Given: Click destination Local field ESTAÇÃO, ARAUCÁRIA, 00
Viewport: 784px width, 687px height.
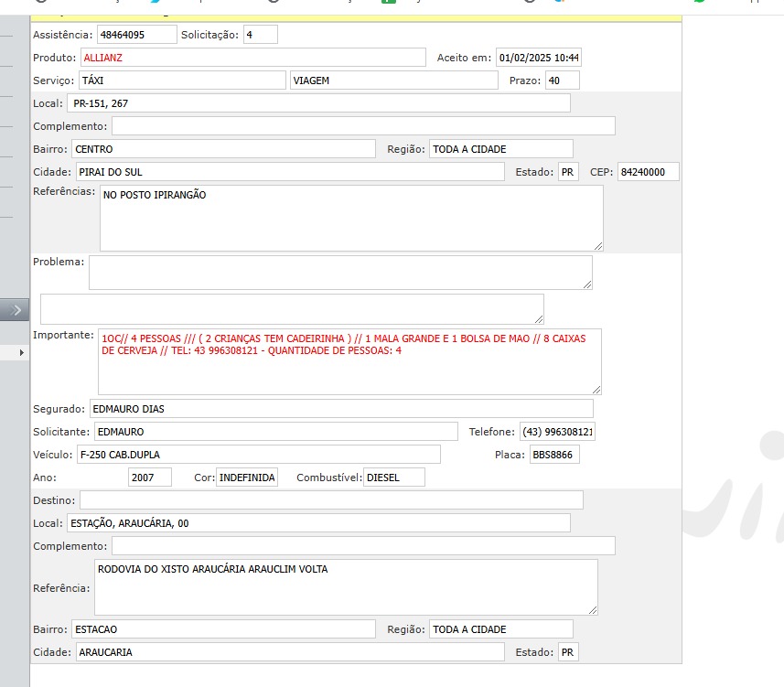Looking at the screenshot, I should click(318, 523).
